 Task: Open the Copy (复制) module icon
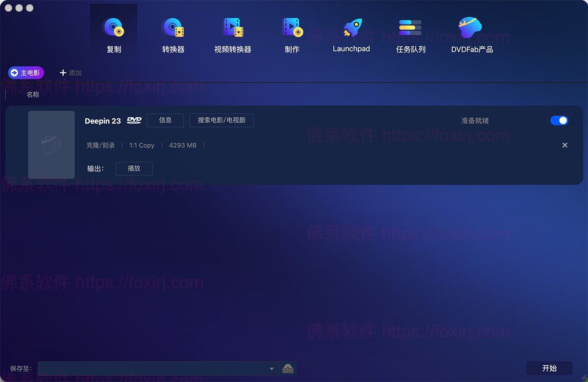tap(114, 28)
